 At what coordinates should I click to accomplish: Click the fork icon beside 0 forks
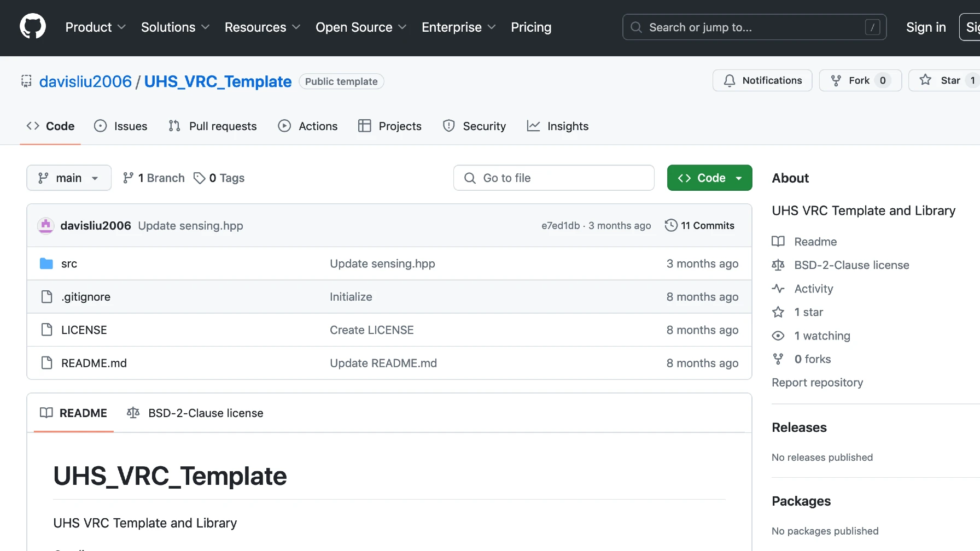tap(778, 359)
